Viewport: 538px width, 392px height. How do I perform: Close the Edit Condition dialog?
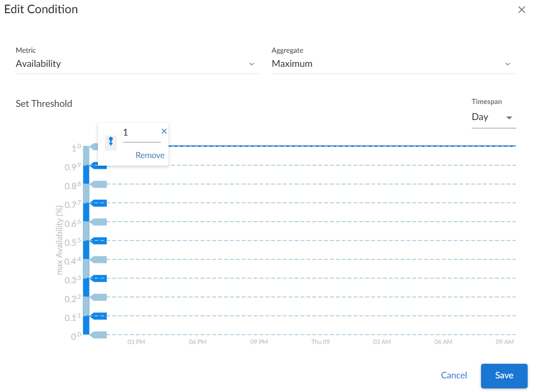[x=522, y=10]
